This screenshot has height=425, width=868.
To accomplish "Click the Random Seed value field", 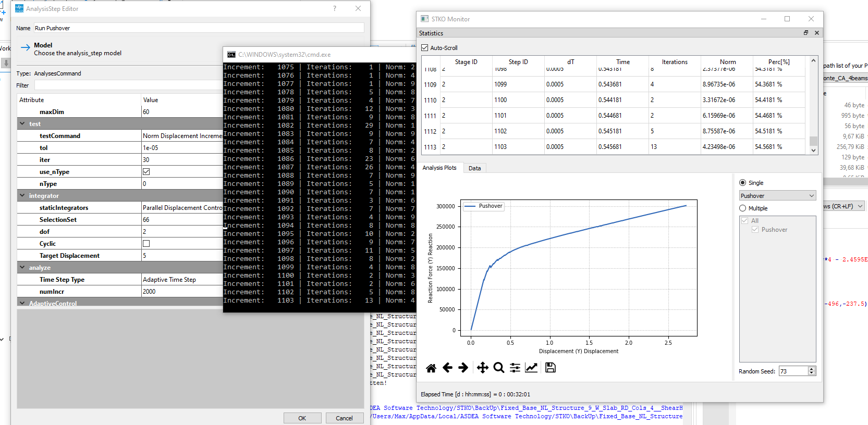I will pos(793,371).
